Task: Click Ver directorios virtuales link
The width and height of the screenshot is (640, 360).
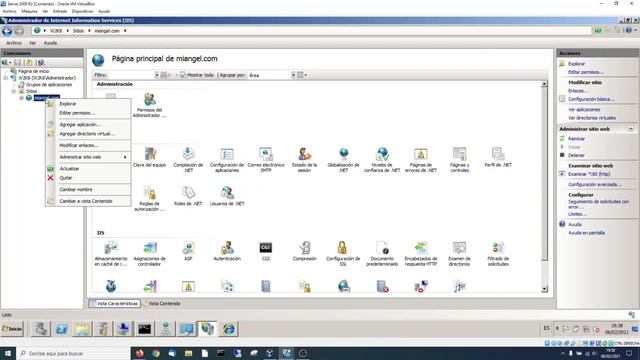Action: coord(592,118)
